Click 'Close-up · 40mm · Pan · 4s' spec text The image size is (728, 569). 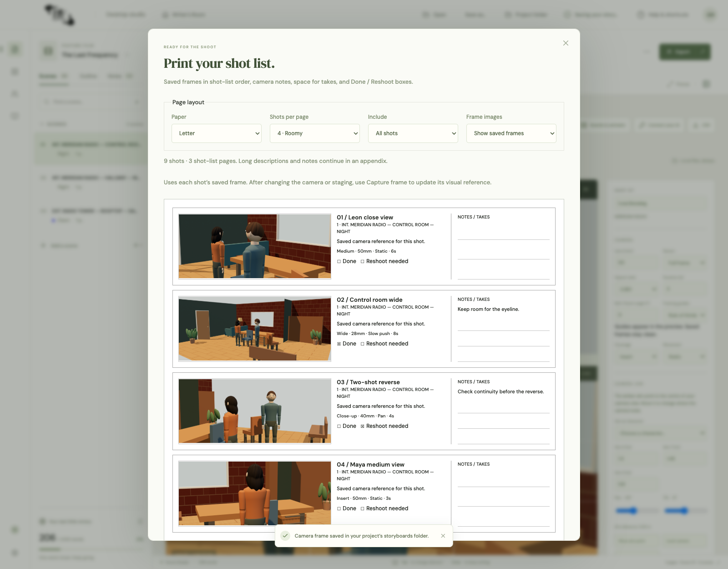(x=365, y=416)
